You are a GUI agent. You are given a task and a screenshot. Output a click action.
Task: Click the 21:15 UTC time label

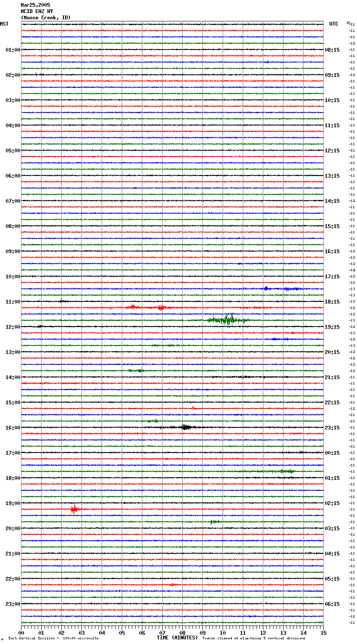(x=332, y=377)
